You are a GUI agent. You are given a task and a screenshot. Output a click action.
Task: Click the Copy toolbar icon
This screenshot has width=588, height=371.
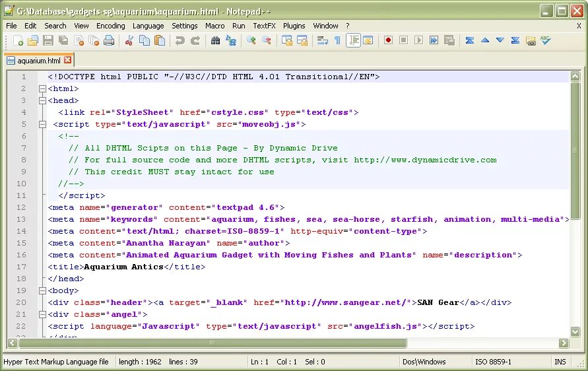click(145, 40)
